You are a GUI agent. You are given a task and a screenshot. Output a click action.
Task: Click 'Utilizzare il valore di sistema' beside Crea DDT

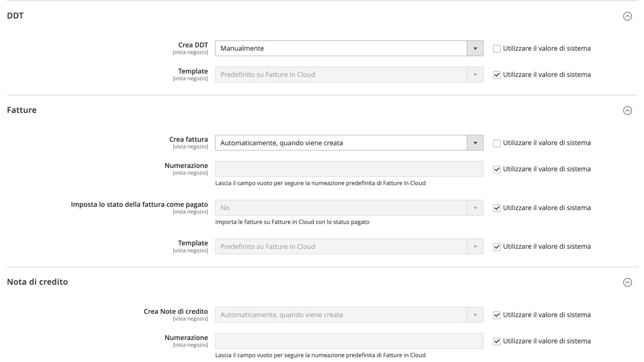click(x=547, y=48)
